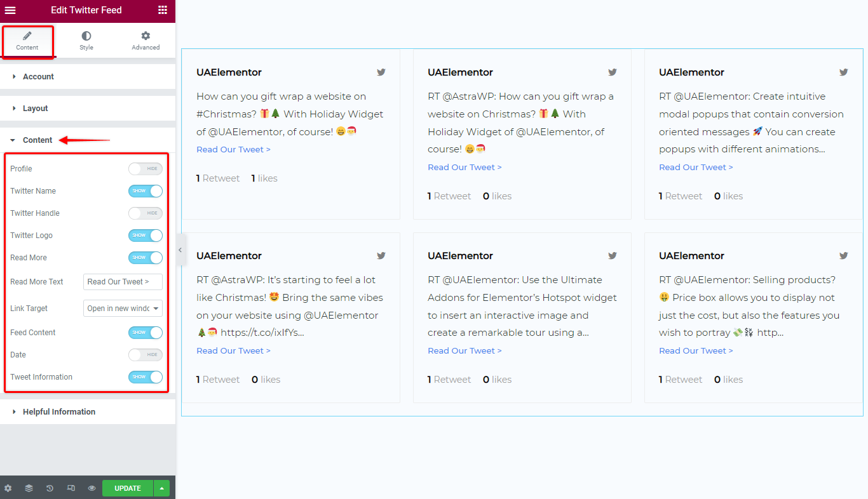Click '1 Retweet' on the Christmas vibes card
Viewport: 868px width, 499px height.
point(218,380)
